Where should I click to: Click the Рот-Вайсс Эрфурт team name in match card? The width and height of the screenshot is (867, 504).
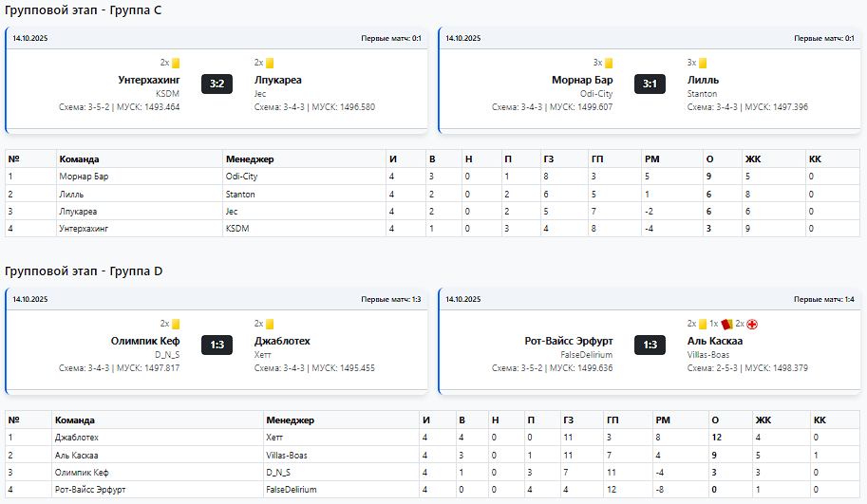coord(569,341)
